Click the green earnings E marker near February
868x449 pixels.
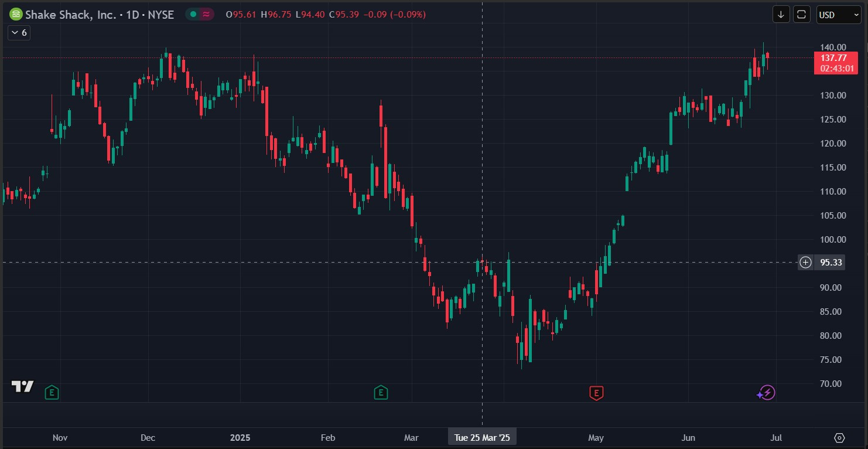pyautogui.click(x=381, y=392)
